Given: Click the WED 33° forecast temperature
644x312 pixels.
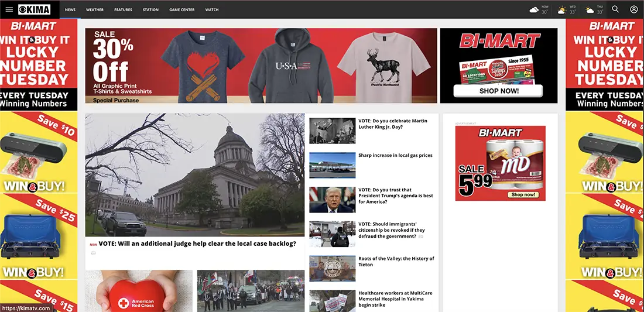Looking at the screenshot, I should click(x=572, y=12).
